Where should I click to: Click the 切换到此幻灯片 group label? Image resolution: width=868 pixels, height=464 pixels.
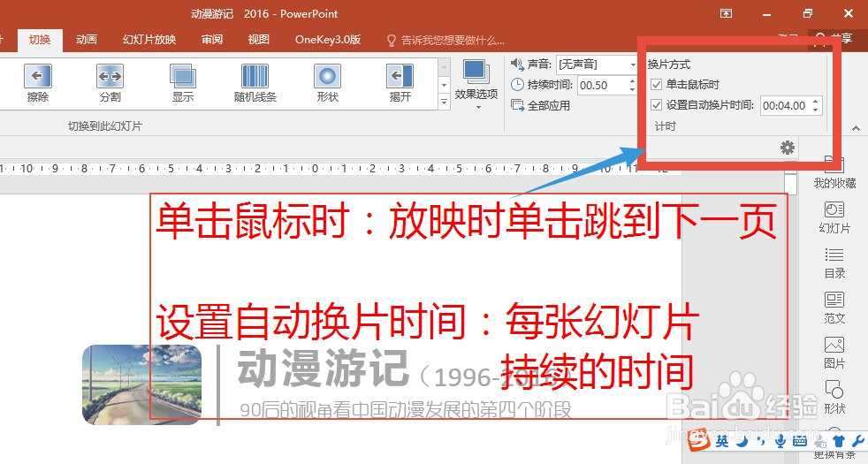pyautogui.click(x=105, y=126)
